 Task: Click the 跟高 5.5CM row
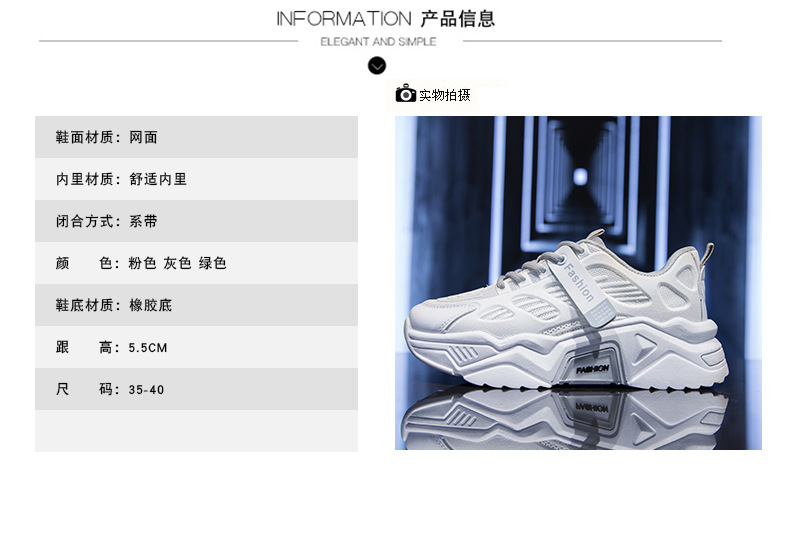click(x=196, y=347)
